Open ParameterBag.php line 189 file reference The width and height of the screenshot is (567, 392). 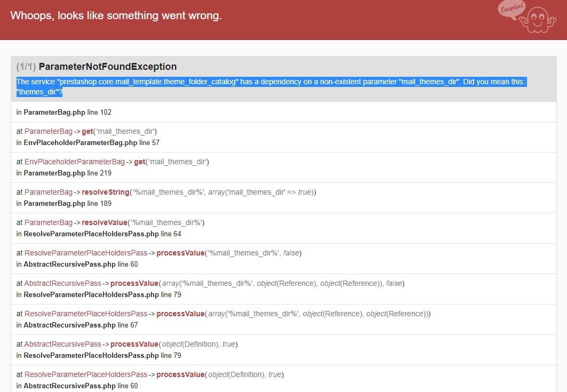(x=63, y=203)
